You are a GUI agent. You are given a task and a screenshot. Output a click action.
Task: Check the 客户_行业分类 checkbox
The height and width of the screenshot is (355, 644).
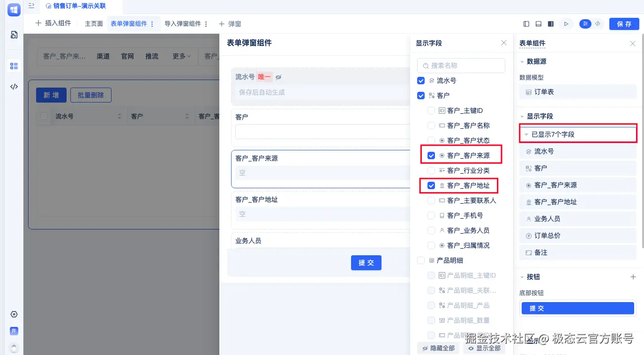pos(431,170)
